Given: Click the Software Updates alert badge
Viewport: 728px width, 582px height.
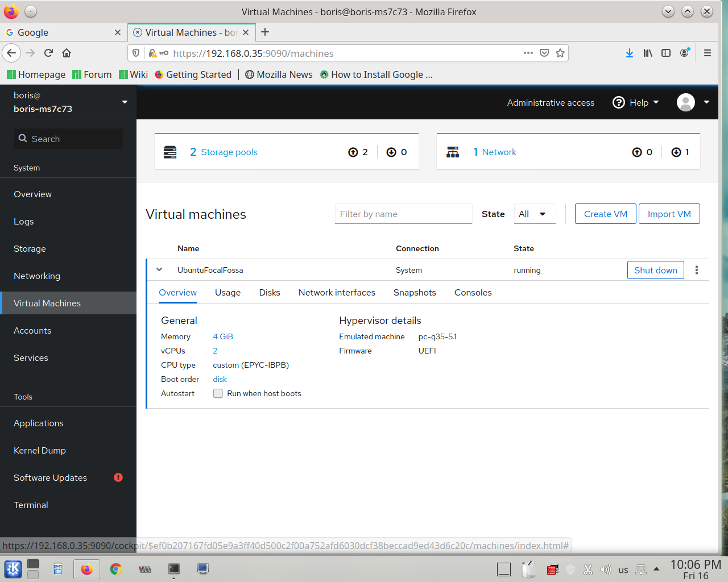Looking at the screenshot, I should coord(118,477).
